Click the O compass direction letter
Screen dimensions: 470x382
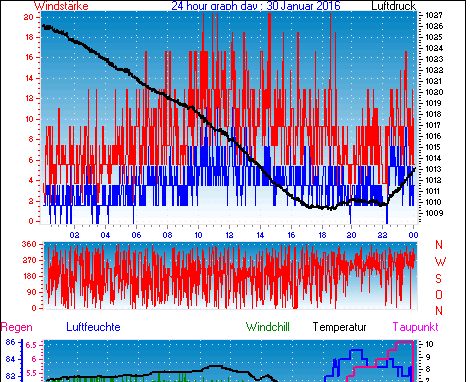(439, 294)
